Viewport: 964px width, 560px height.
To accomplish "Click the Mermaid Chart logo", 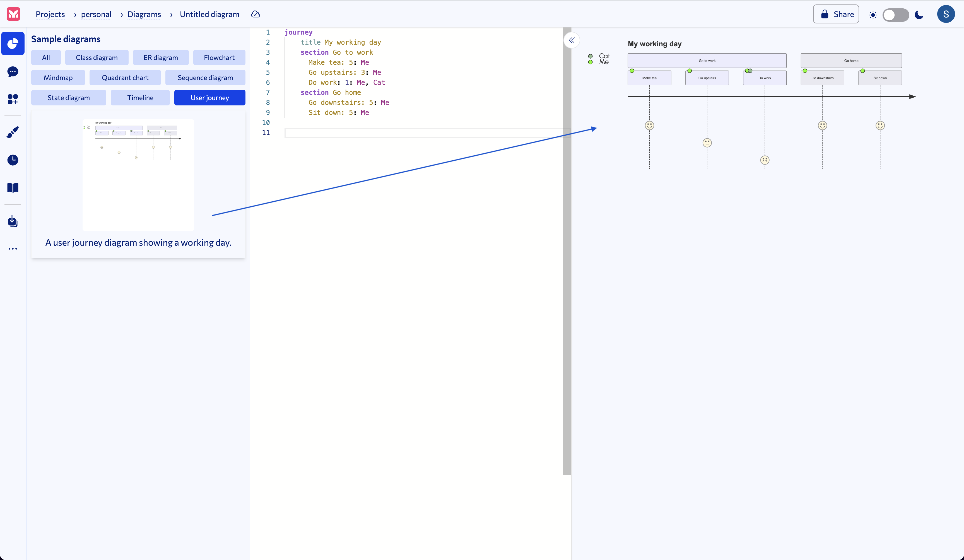I will point(13,14).
